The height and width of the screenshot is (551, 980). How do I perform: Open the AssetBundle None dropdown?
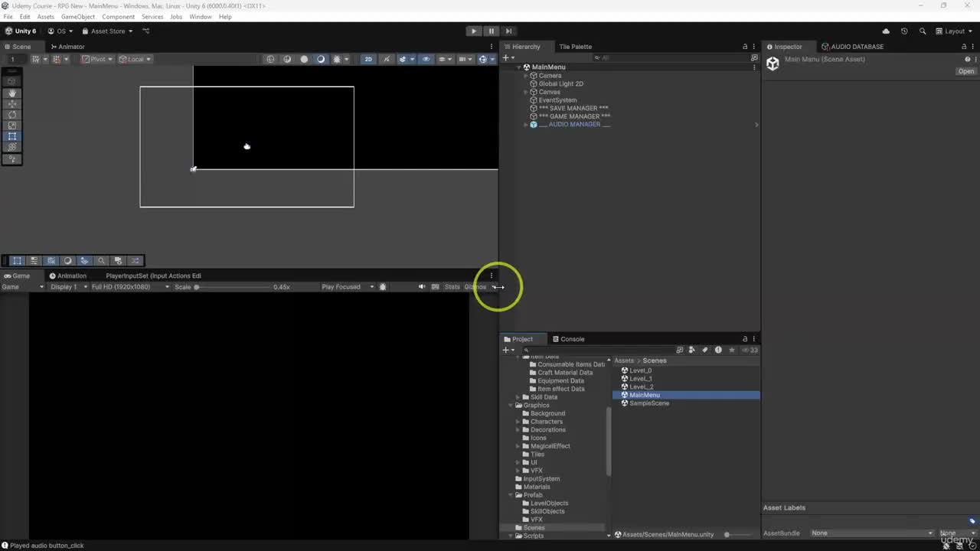click(871, 533)
